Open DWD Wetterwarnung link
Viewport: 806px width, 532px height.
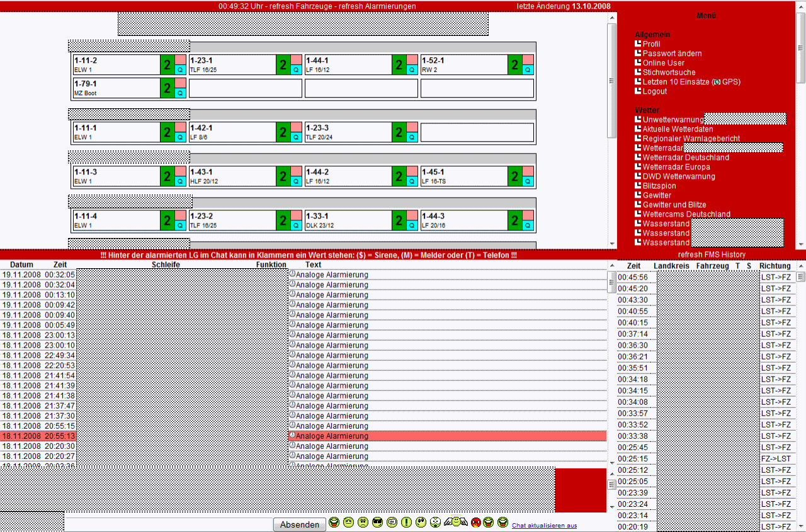coord(679,176)
